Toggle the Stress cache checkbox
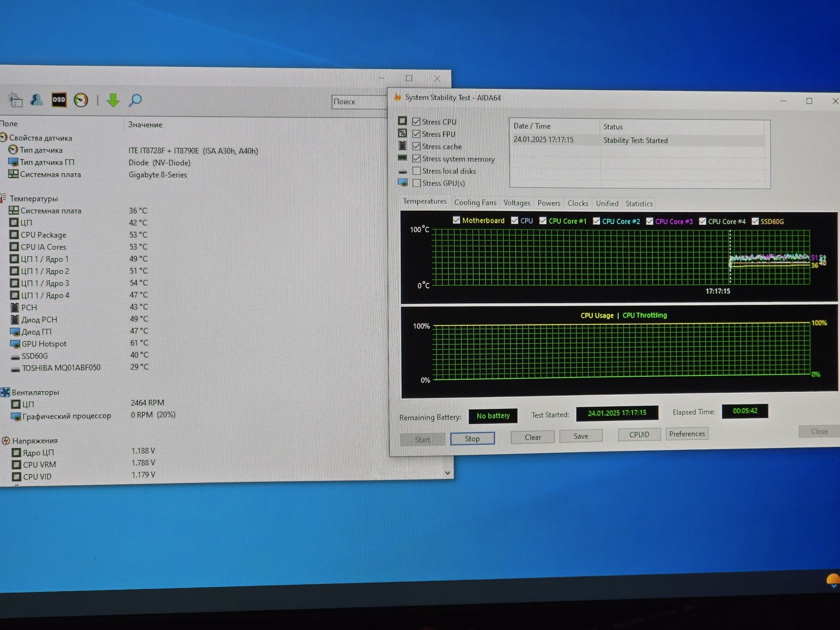 (x=416, y=146)
